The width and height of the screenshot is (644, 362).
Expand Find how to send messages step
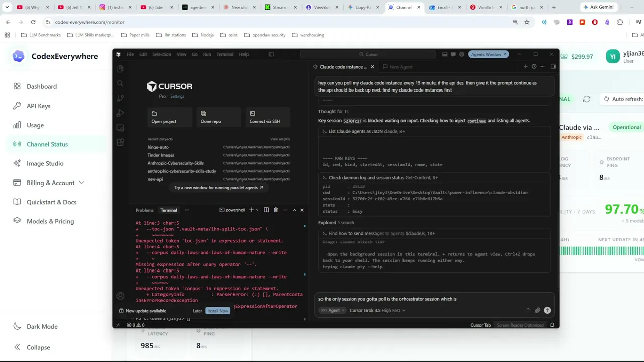pos(378,233)
